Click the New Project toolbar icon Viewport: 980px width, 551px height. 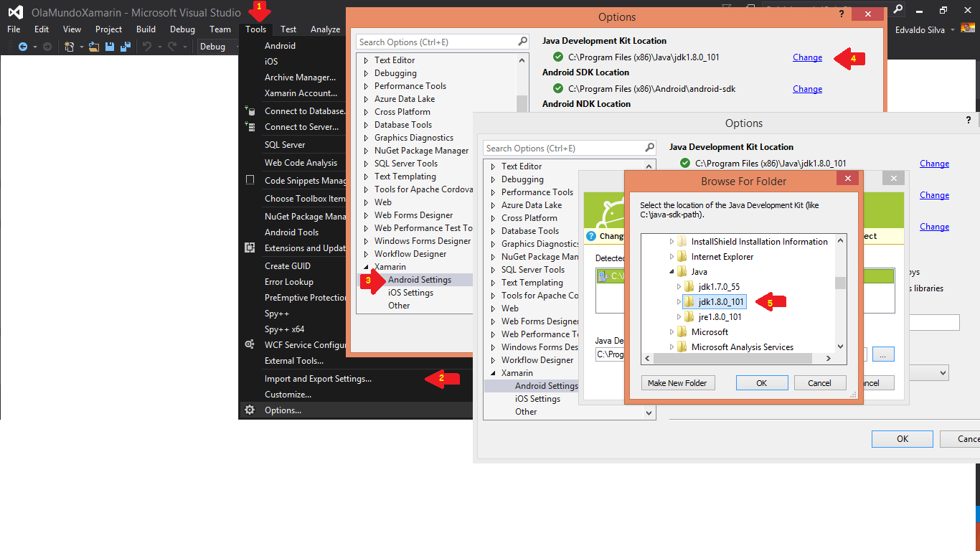[70, 47]
